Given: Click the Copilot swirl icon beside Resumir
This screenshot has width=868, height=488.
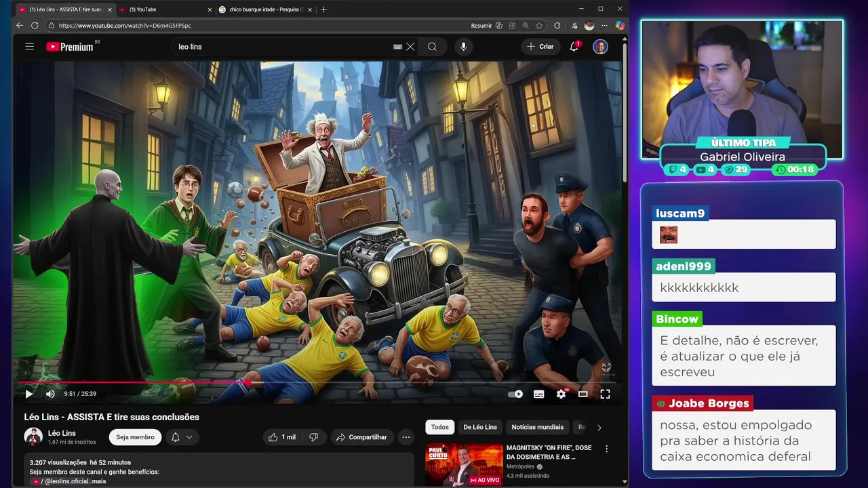Looking at the screenshot, I should click(499, 26).
